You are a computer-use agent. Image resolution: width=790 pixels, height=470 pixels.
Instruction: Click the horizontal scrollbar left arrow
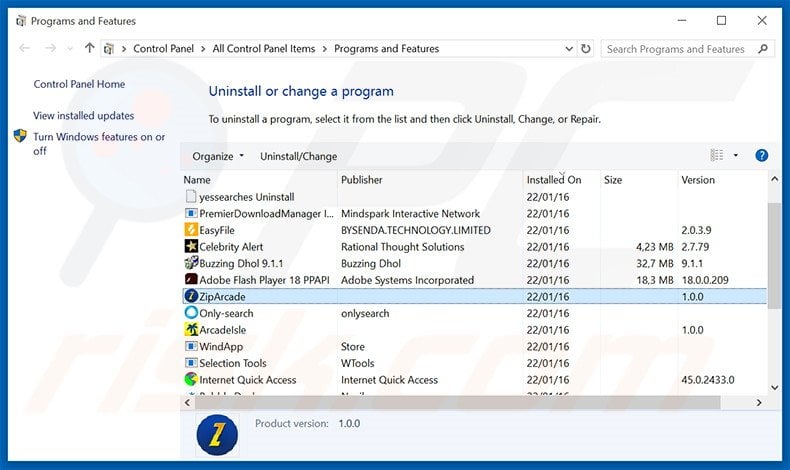pyautogui.click(x=187, y=402)
